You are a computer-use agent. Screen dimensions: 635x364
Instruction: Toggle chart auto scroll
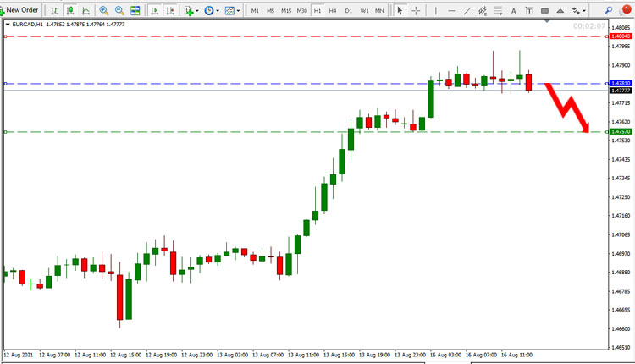click(154, 10)
